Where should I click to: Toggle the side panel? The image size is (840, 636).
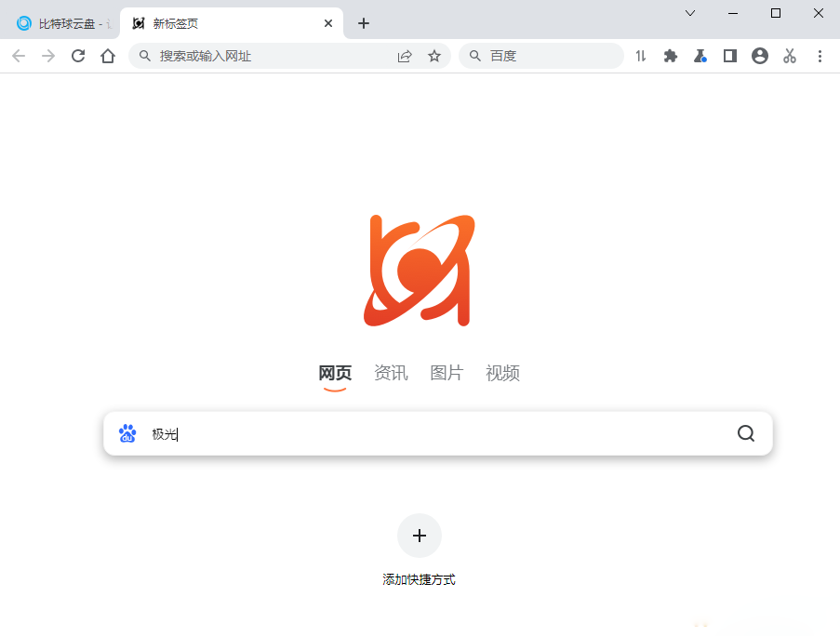click(729, 56)
